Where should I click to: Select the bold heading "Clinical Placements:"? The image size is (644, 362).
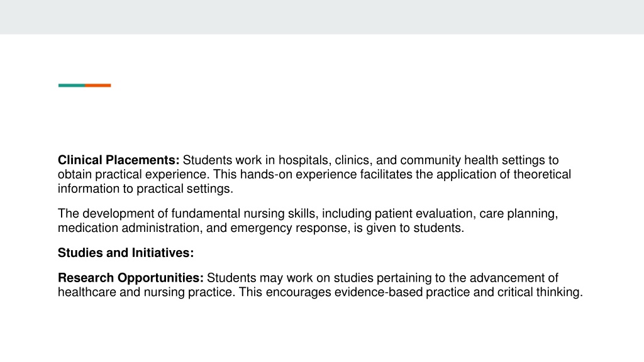(x=118, y=160)
